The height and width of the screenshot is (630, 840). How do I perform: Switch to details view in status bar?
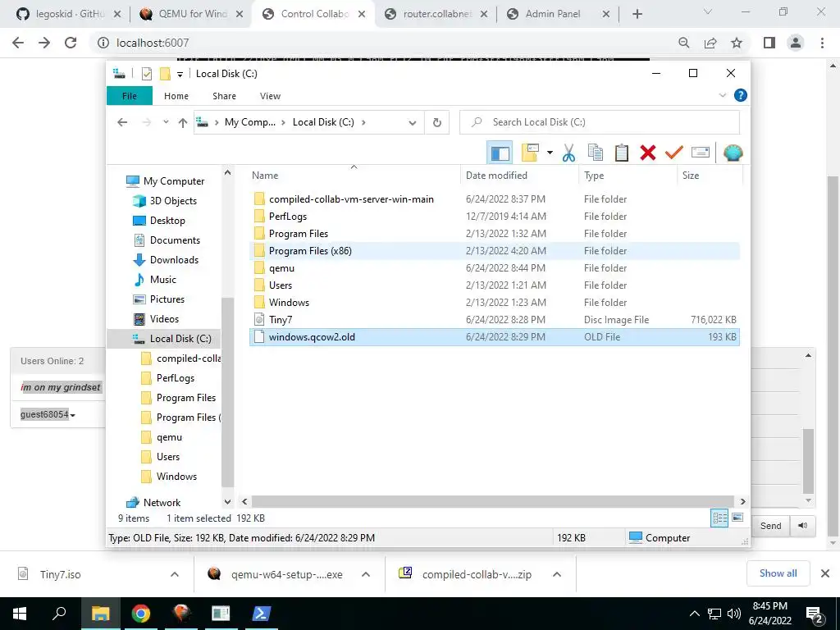point(719,518)
